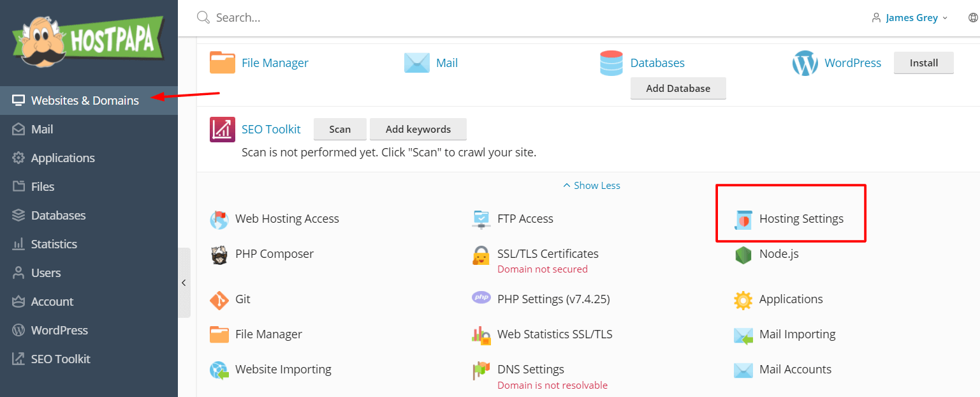
Task: Click the PHP Composer icon
Action: click(219, 255)
